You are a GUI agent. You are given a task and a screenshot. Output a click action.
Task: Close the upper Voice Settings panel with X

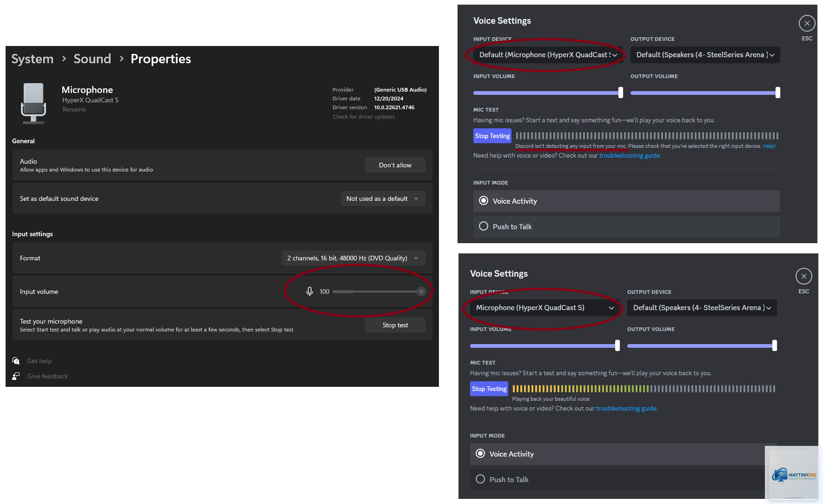[807, 23]
